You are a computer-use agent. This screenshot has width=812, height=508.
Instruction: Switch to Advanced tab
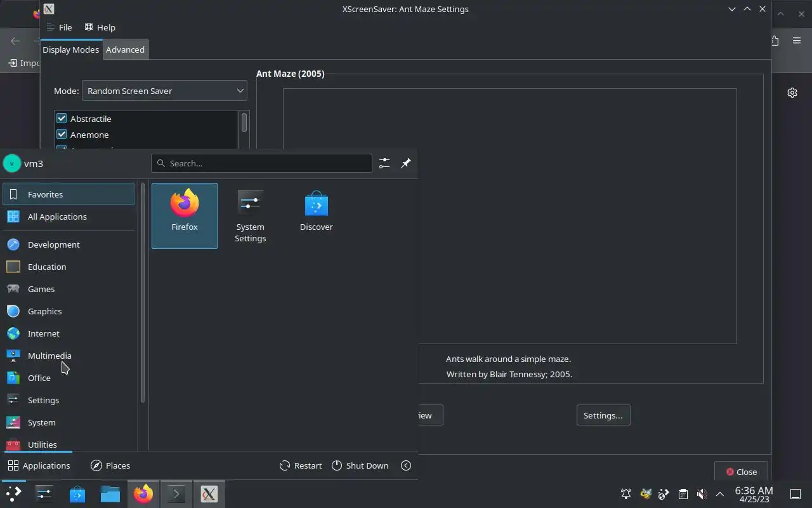click(125, 50)
